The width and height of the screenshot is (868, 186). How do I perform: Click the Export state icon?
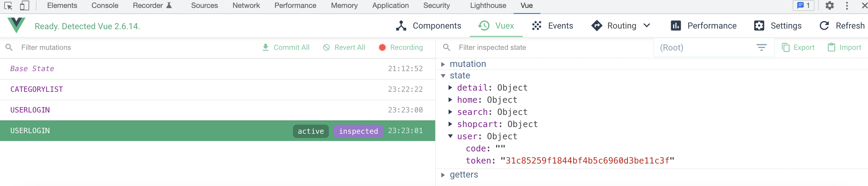785,47
